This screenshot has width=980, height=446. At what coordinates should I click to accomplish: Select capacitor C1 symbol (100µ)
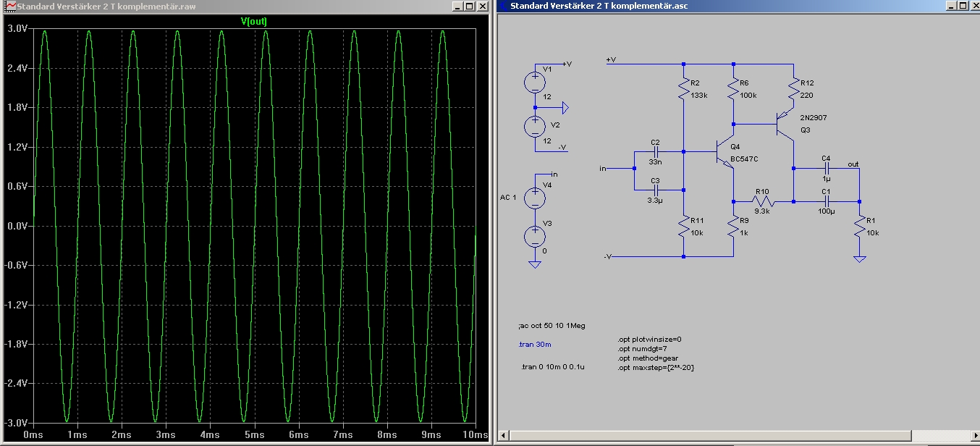pos(827,201)
